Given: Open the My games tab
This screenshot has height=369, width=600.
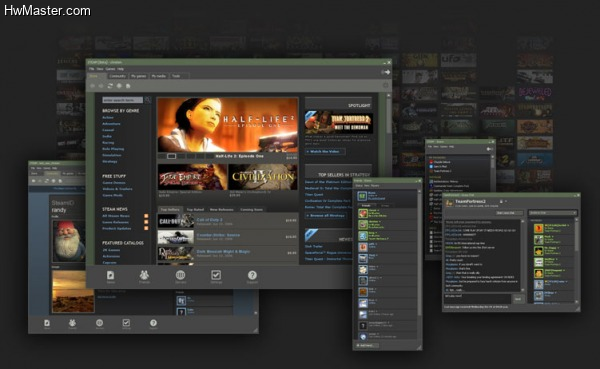Looking at the screenshot, I should pyautogui.click(x=138, y=76).
